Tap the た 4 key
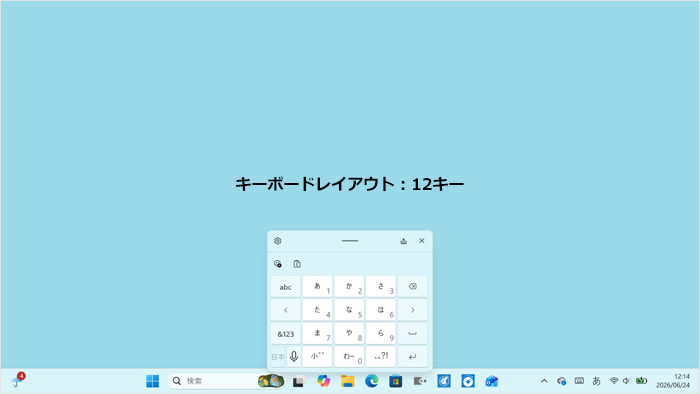700x394 pixels. pyautogui.click(x=317, y=310)
